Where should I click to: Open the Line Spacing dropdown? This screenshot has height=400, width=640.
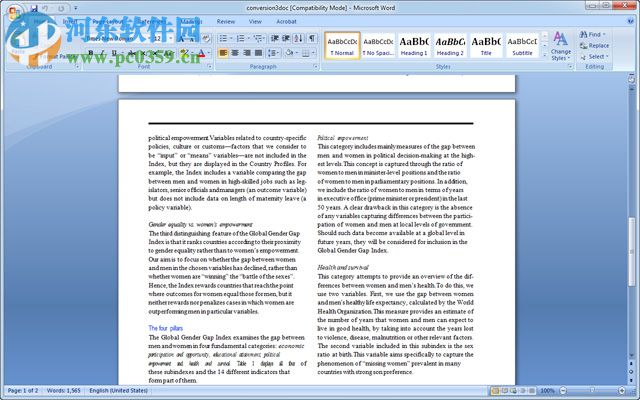(x=273, y=53)
